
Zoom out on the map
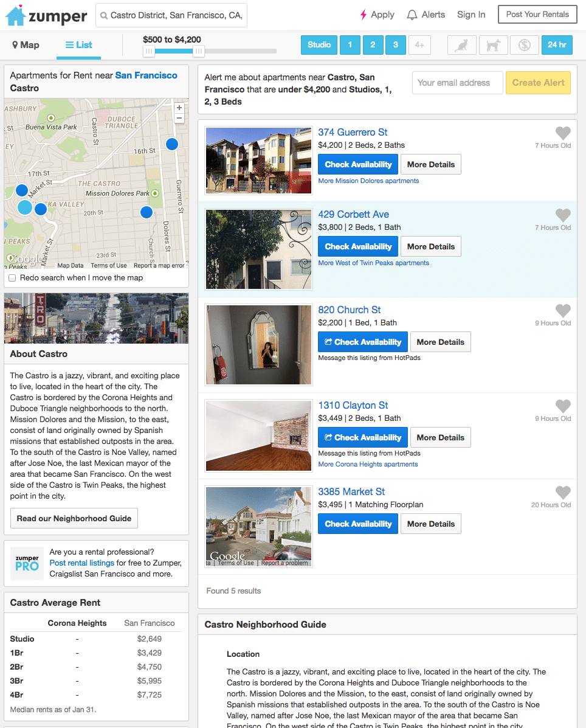click(x=179, y=118)
